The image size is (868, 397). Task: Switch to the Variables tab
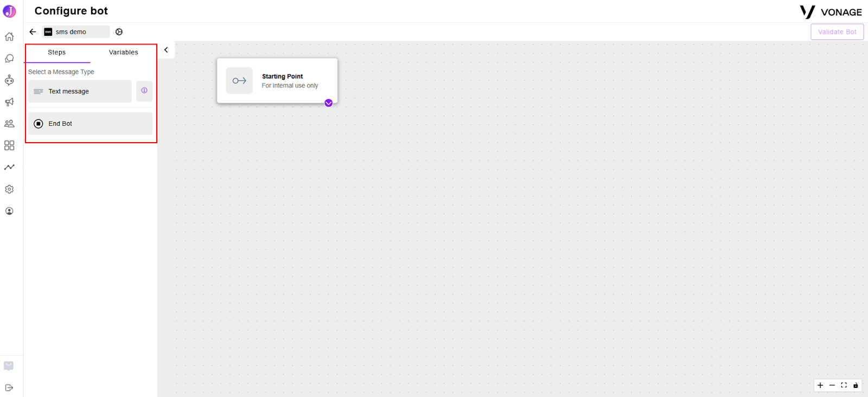[x=124, y=53]
